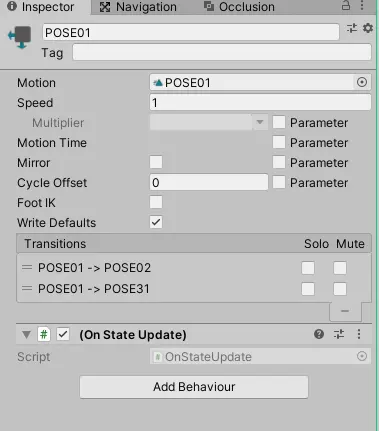
Task: Solo the POSE01 -> POSE02 transition
Action: click(x=308, y=268)
